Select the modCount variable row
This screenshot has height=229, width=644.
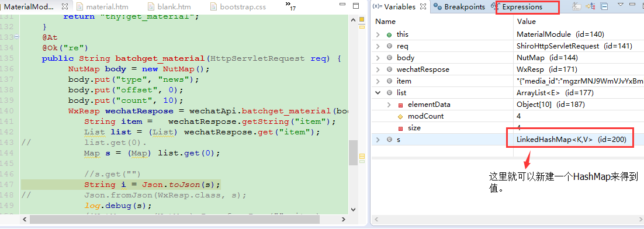[x=507, y=117]
